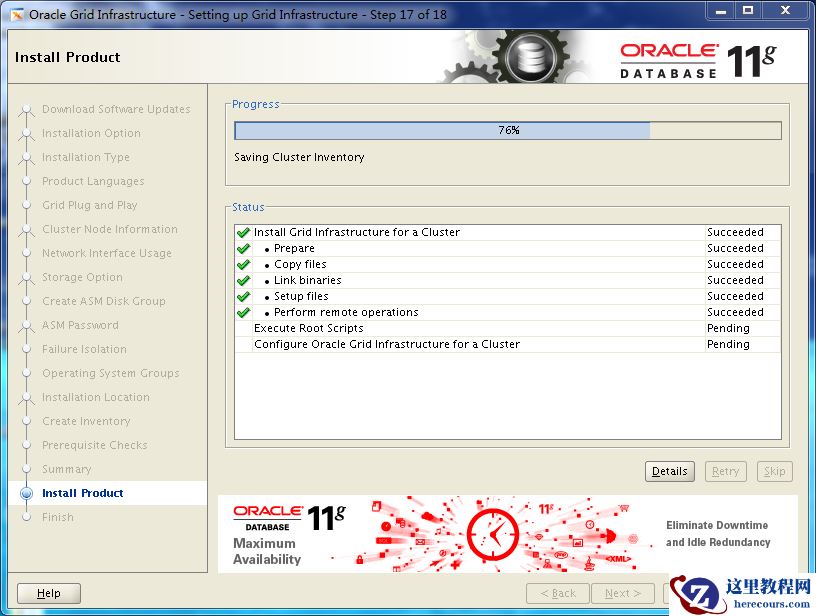This screenshot has width=816, height=616.
Task: Click the Details button
Action: pyautogui.click(x=669, y=471)
